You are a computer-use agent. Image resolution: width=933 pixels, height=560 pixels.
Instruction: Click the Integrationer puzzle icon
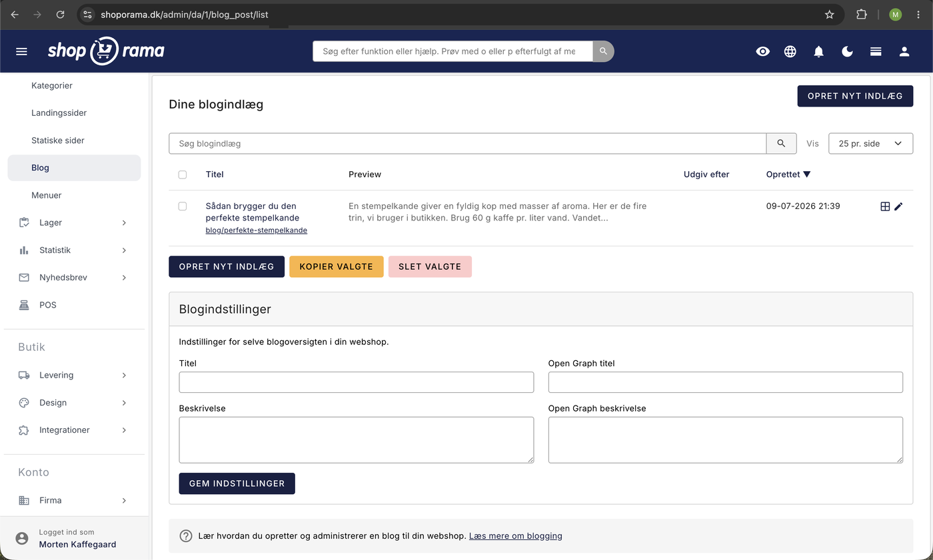point(24,430)
